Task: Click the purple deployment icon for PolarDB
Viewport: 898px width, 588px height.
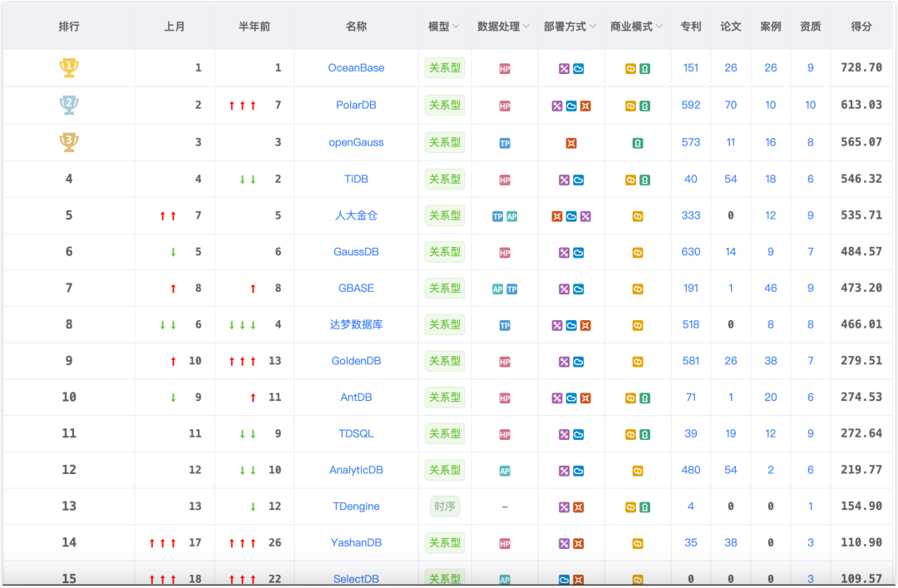Action: click(x=556, y=106)
